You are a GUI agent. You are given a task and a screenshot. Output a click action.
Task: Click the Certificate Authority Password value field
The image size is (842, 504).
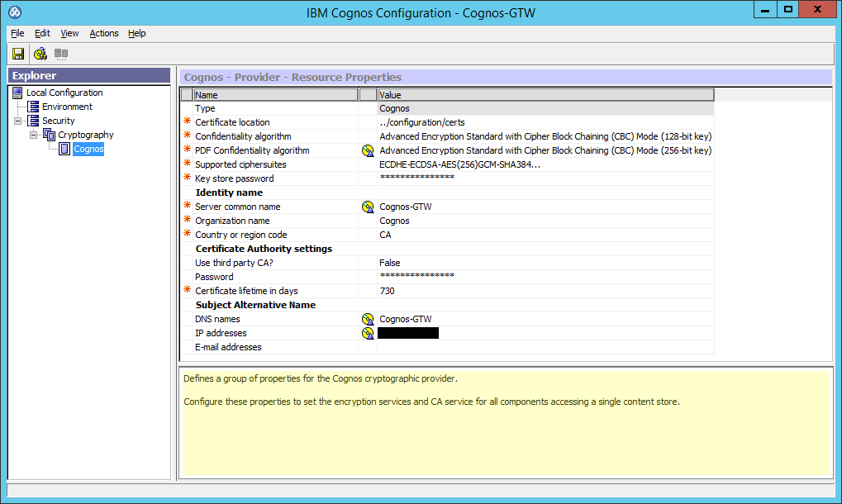point(545,277)
